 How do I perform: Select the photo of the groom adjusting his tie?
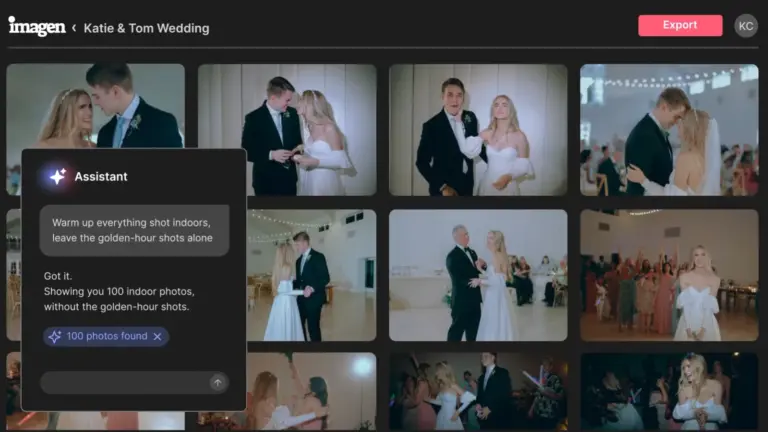tap(478, 130)
